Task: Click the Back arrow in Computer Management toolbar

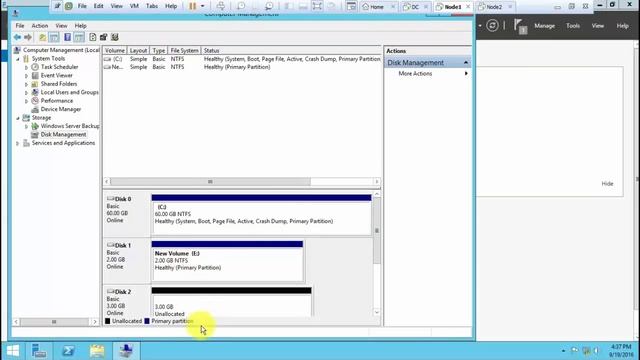Action: pos(17,38)
